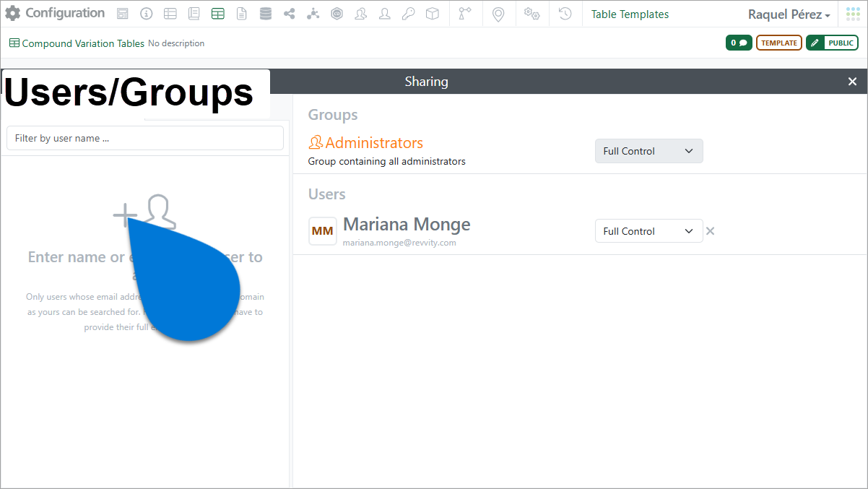Open the database stack icon

[x=265, y=14]
